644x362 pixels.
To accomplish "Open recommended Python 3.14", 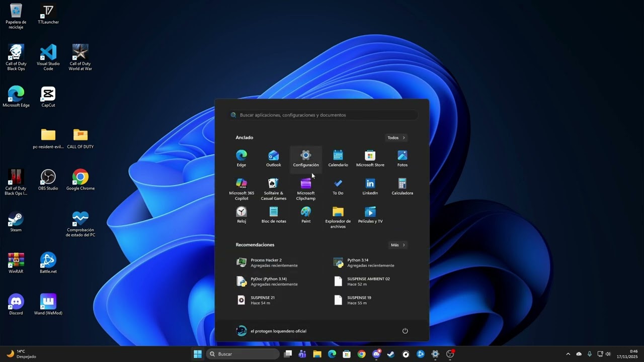I will tap(371, 262).
